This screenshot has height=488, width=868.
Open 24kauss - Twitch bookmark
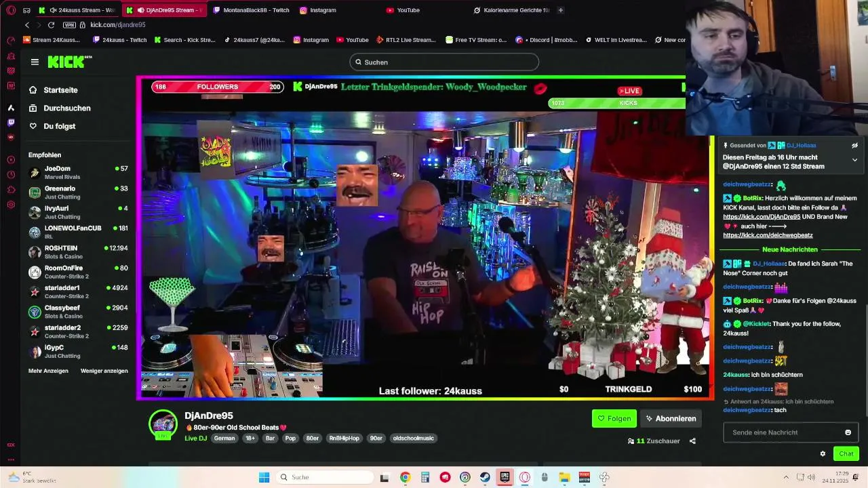(x=120, y=40)
